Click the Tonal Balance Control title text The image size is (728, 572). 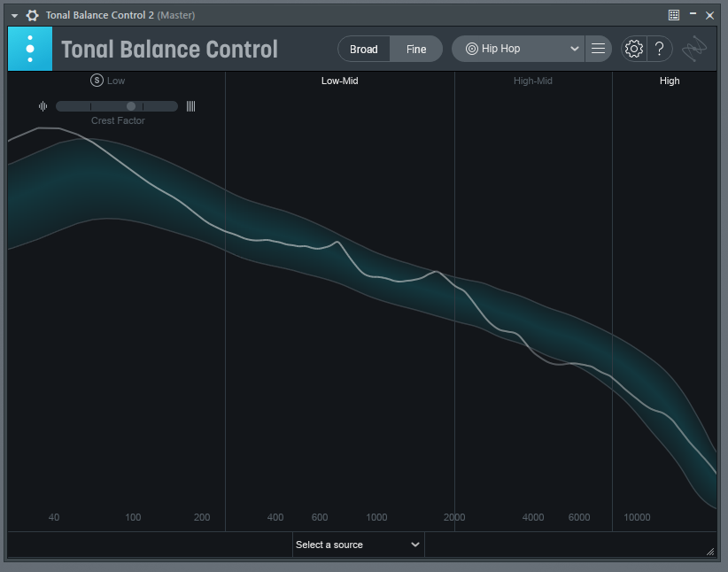(x=169, y=50)
